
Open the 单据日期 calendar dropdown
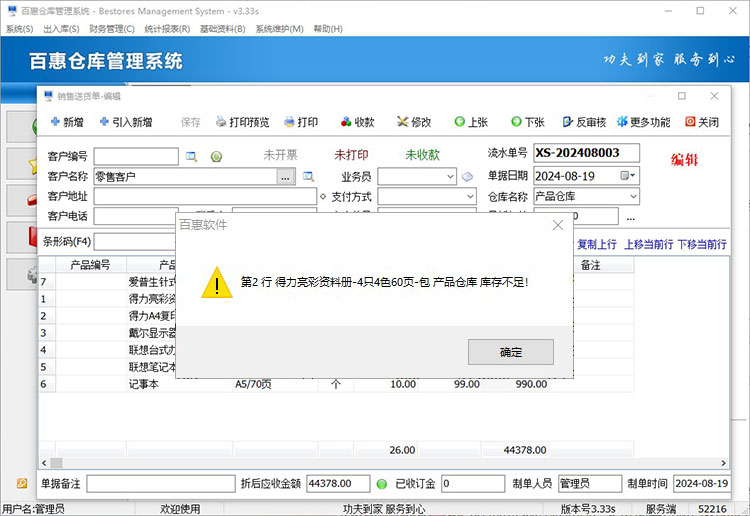click(x=628, y=176)
